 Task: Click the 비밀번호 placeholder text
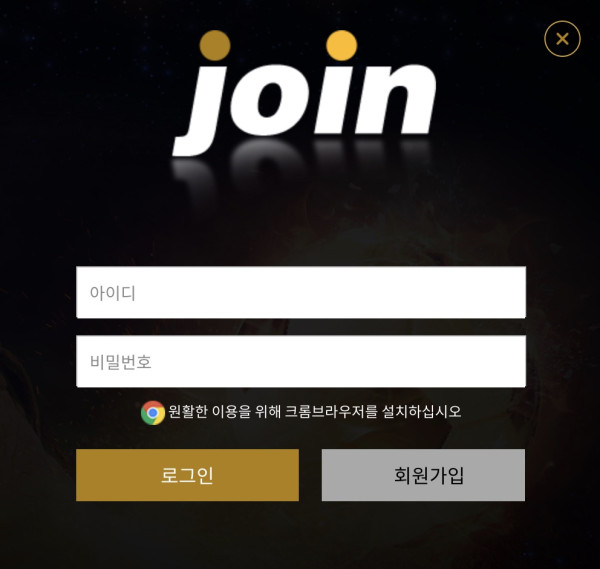point(121,362)
